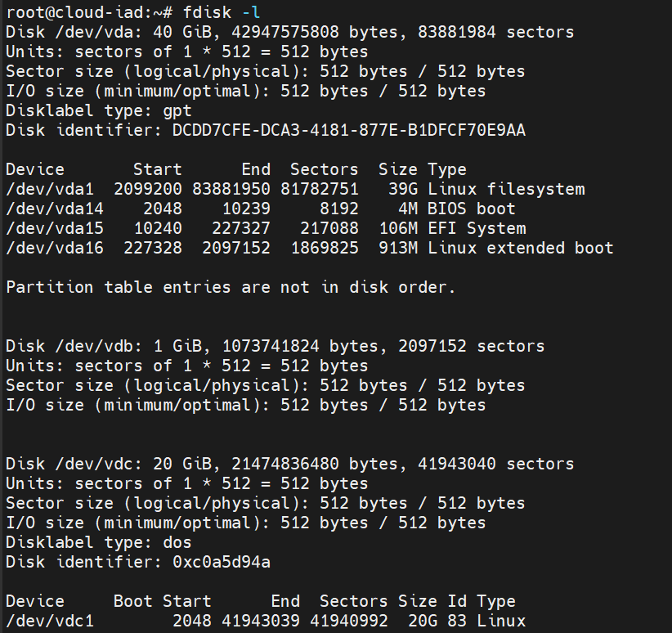Click the 'Linux filesystem' partition type
The image size is (672, 633).
click(506, 189)
